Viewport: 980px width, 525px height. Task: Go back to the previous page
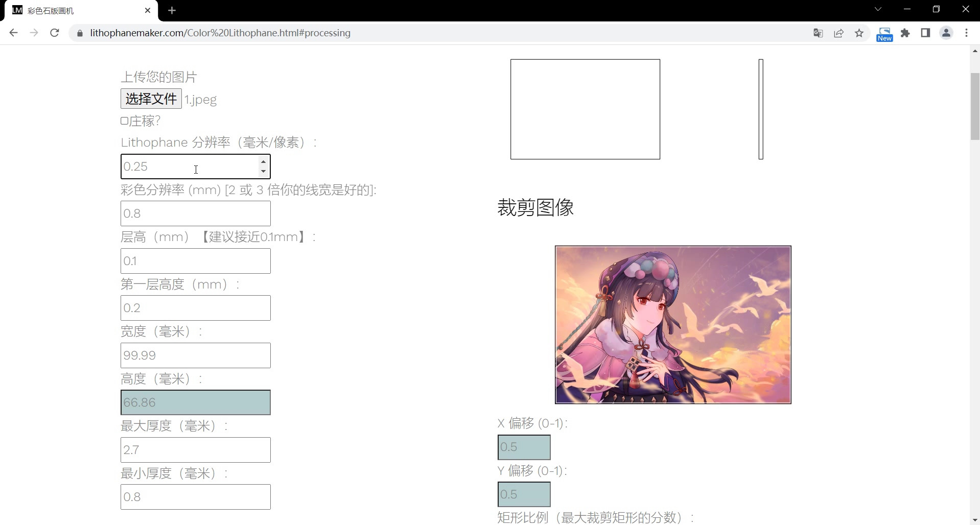(14, 33)
